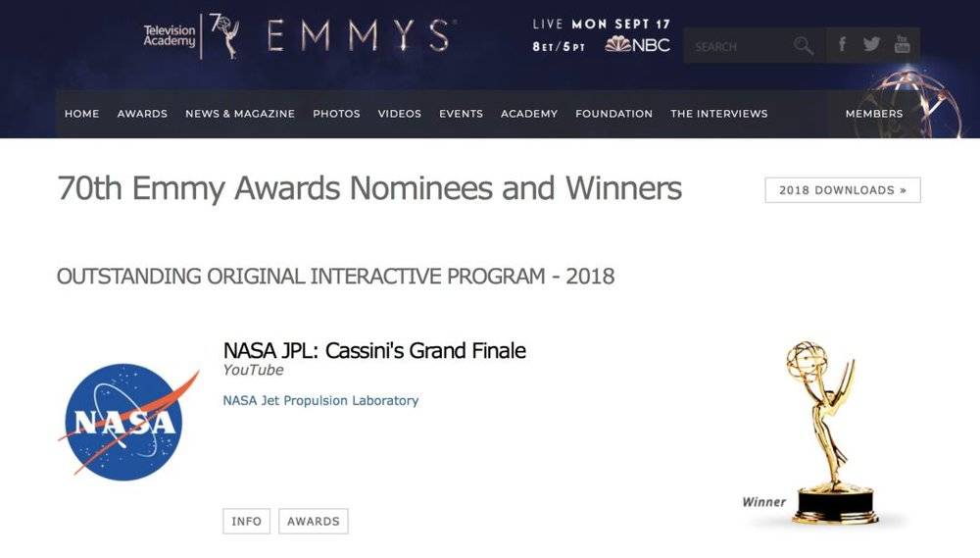
Task: Click the Awards button beside Info
Action: coord(314,521)
